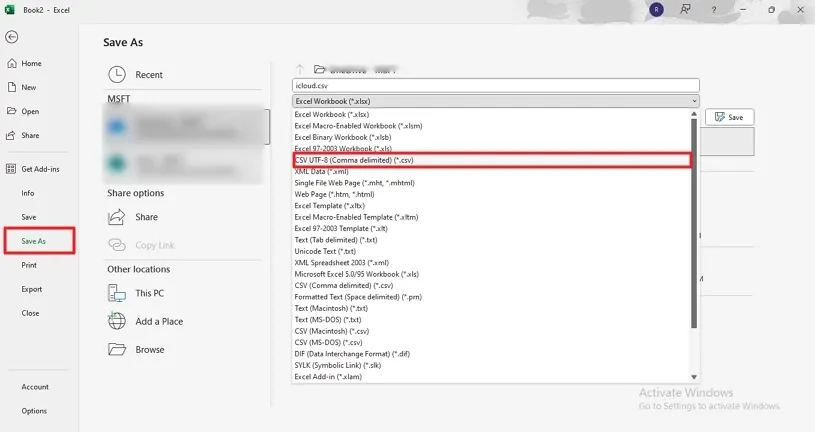
Task: Open Help question mark icon
Action: point(714,10)
